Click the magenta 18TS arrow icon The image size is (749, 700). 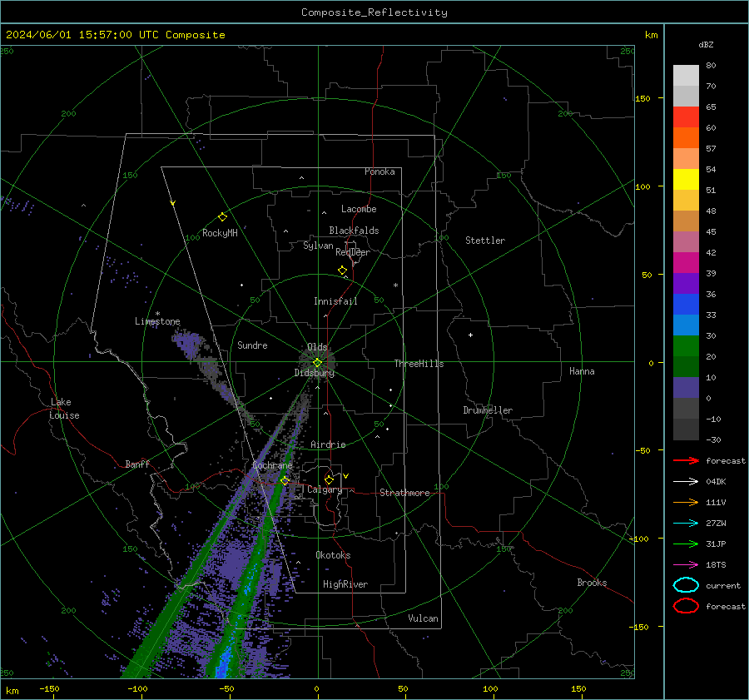coord(686,565)
